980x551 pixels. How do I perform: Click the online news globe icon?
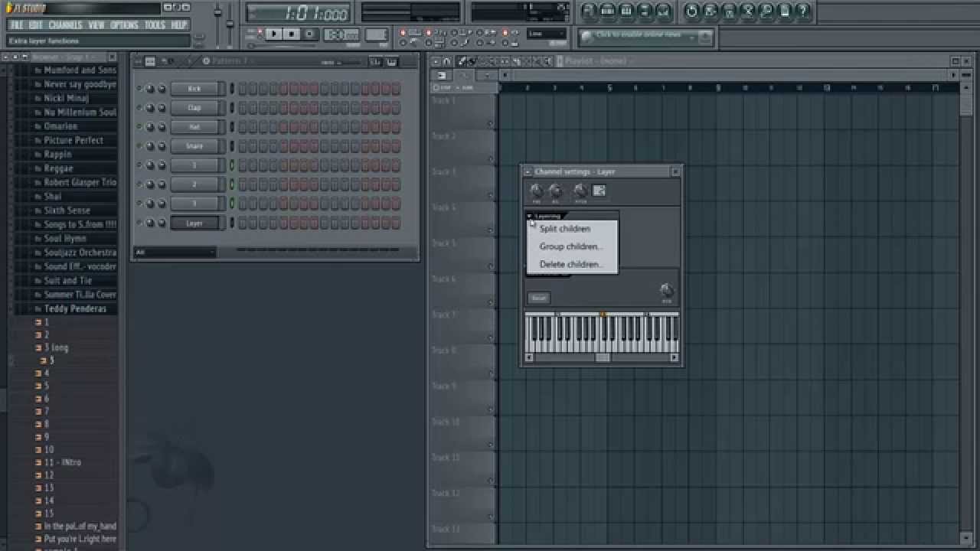click(587, 36)
